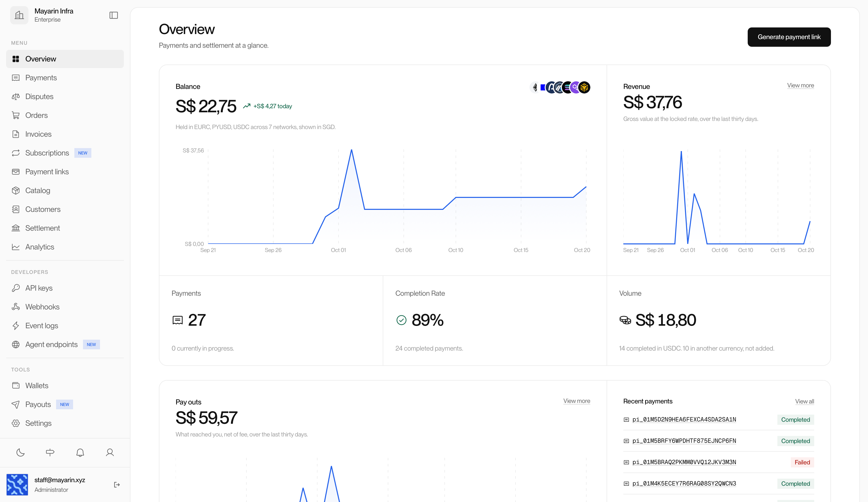Go to Webhooks

coord(65,307)
